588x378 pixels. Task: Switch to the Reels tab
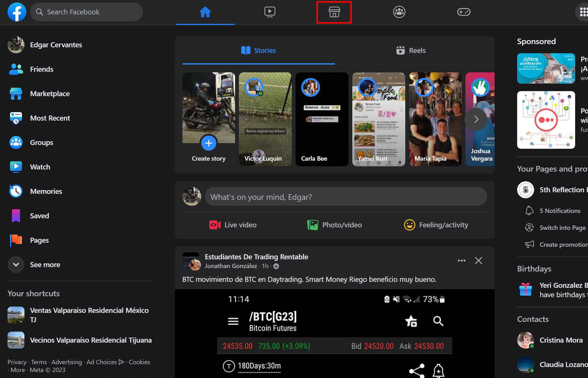pos(411,50)
